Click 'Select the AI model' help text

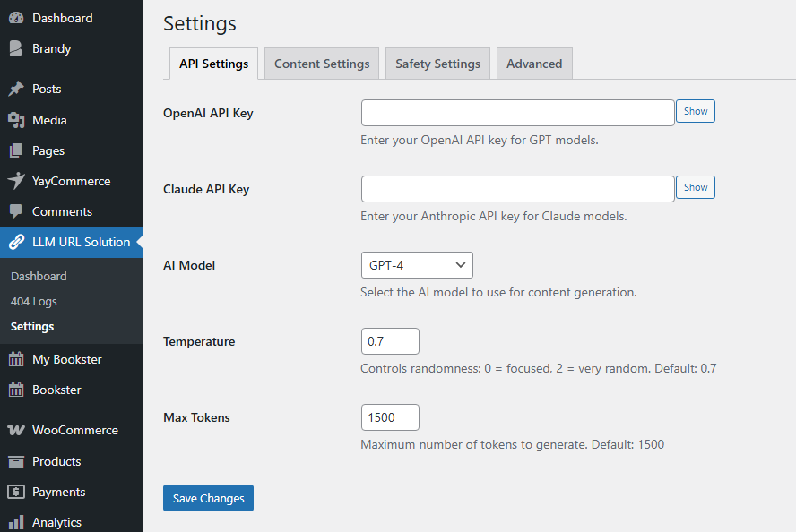tap(498, 292)
